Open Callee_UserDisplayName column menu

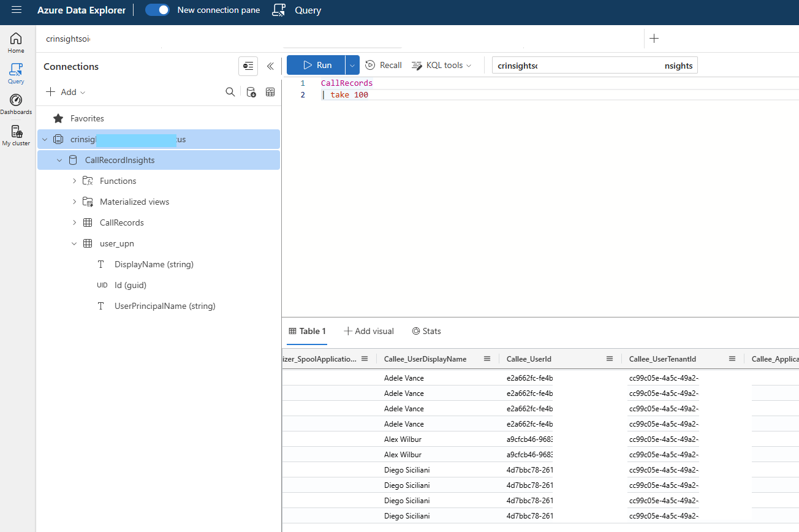(x=487, y=359)
